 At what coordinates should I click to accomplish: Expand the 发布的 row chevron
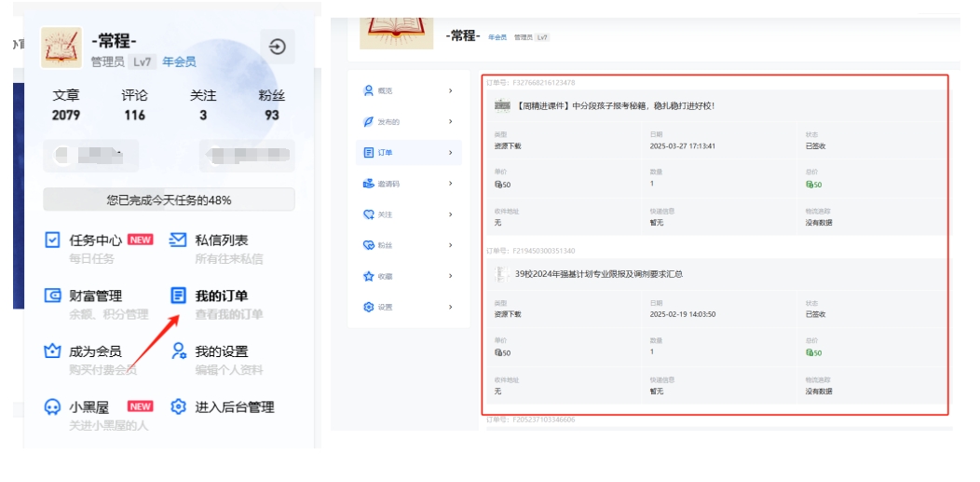[451, 121]
